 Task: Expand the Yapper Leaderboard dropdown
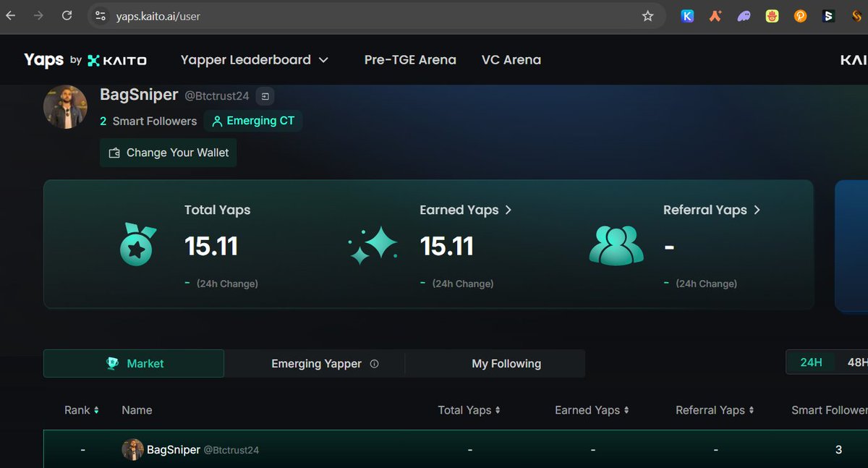pyautogui.click(x=255, y=60)
